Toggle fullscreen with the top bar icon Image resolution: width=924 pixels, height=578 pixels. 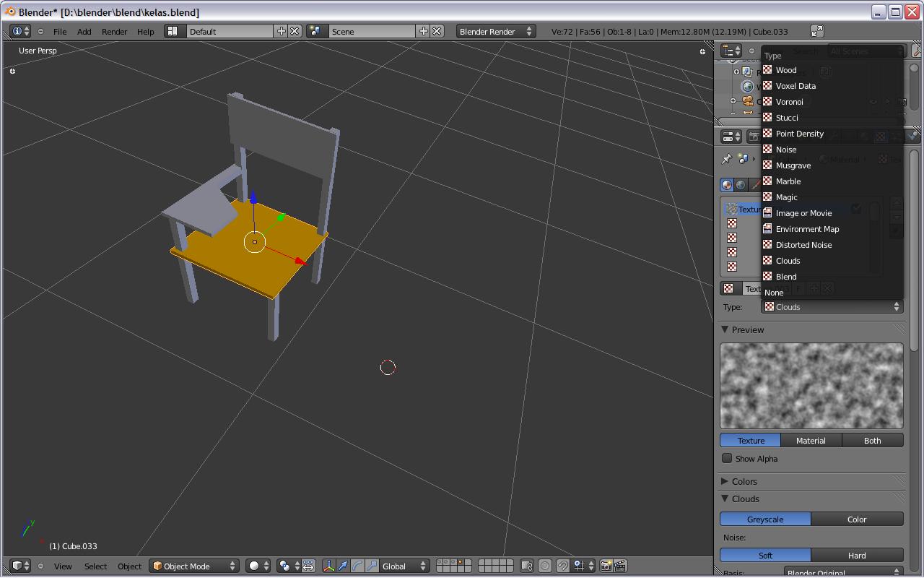point(816,31)
